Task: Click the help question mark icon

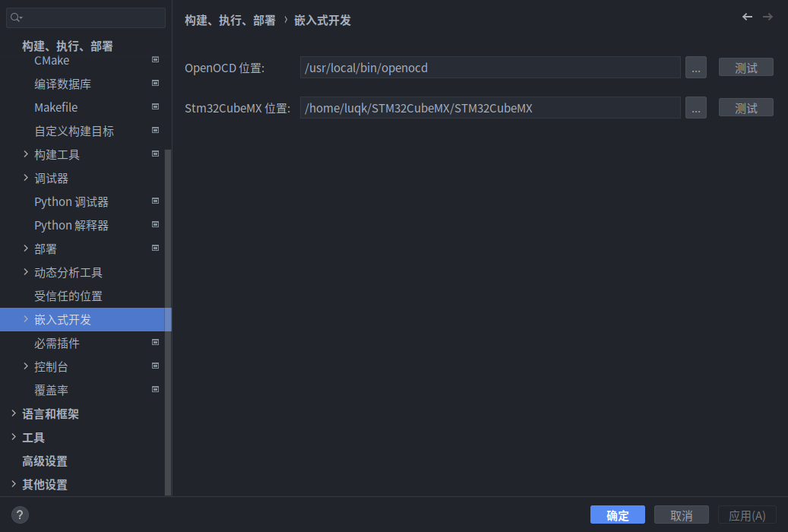Action: click(19, 515)
